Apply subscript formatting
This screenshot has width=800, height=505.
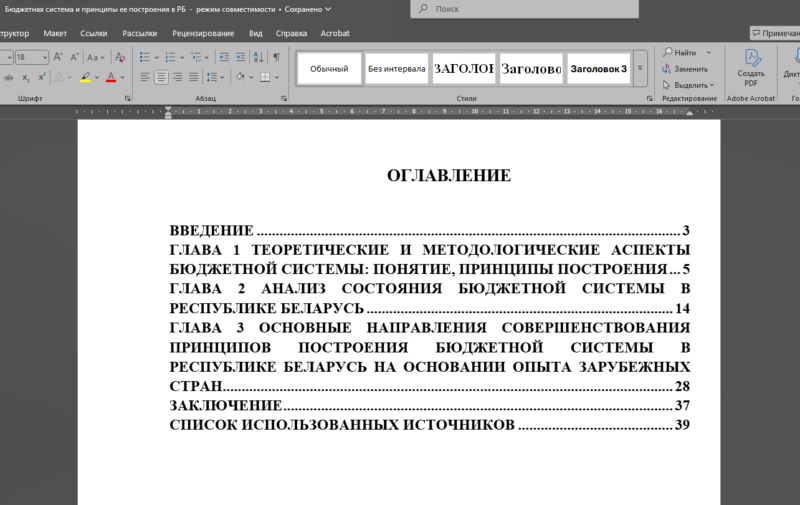[26, 78]
